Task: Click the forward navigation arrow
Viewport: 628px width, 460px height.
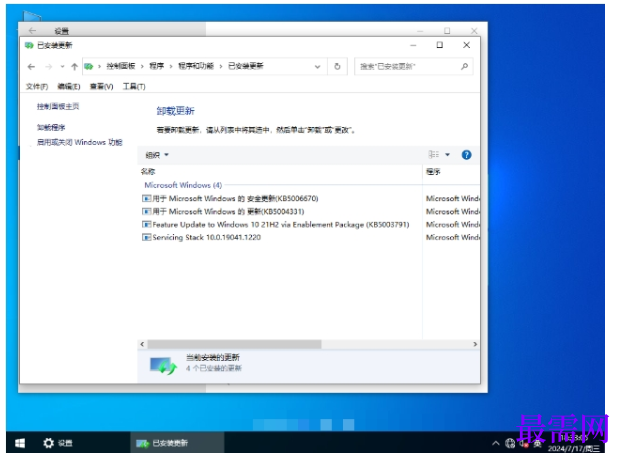Action: tap(48, 67)
